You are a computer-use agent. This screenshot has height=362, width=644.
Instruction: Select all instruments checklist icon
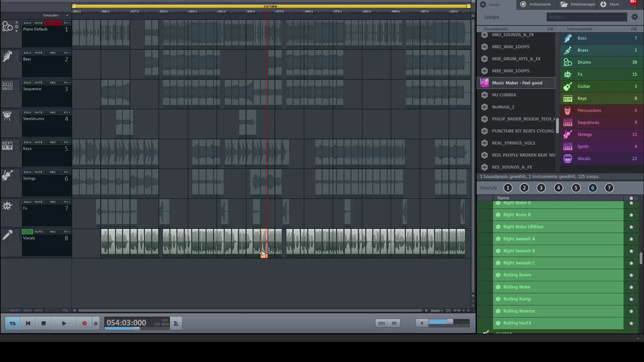634,29
